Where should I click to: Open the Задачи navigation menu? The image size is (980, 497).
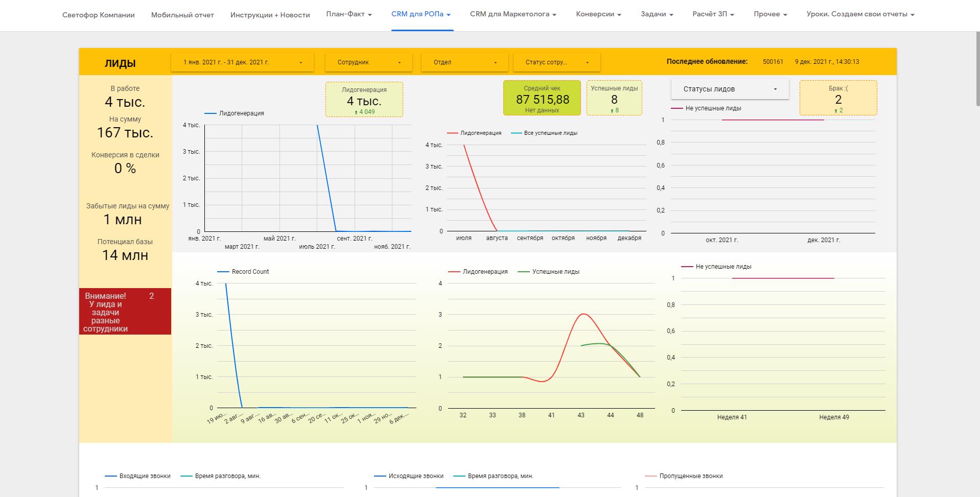(657, 14)
